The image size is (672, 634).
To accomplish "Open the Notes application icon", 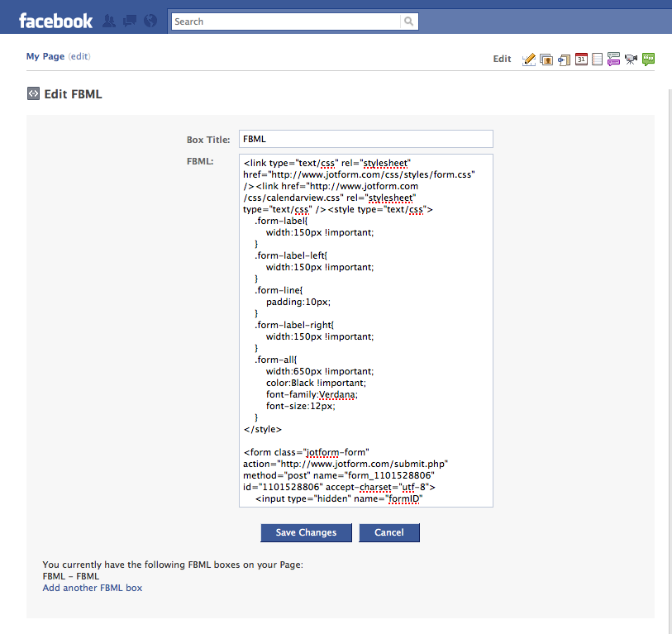I will click(597, 60).
